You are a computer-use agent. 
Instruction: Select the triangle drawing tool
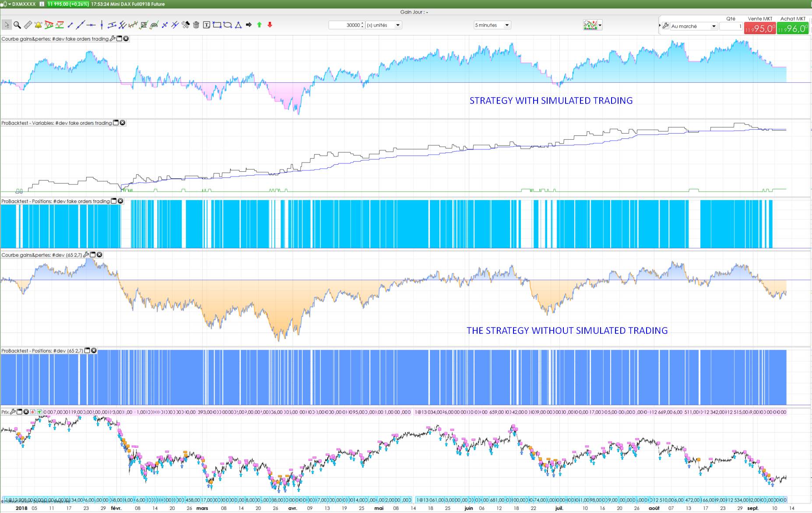coord(238,25)
